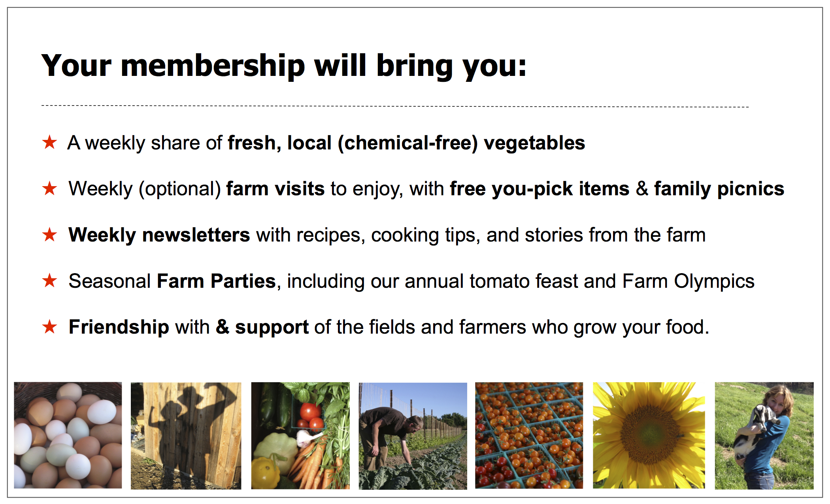
Task: Click the shadow on wooden fence photo
Action: (x=186, y=436)
